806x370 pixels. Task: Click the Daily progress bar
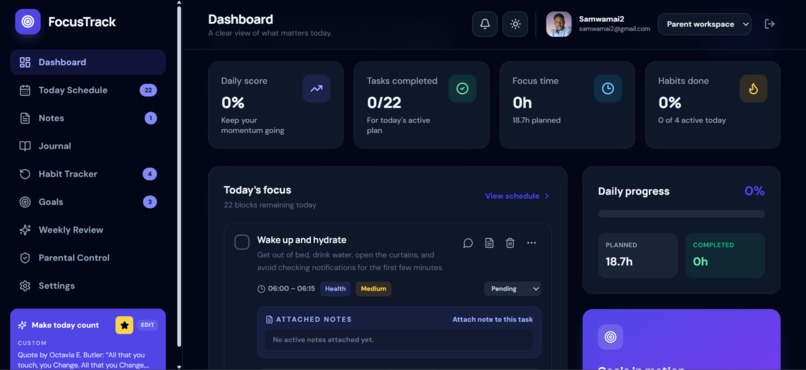click(681, 214)
